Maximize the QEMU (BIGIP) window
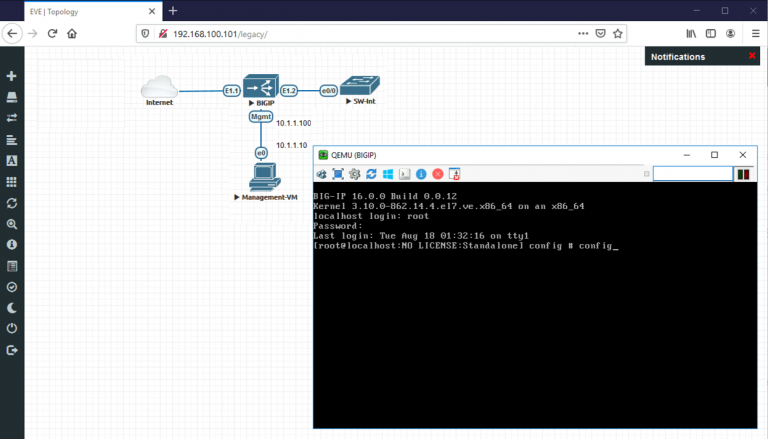The height and width of the screenshot is (439, 768). coord(715,155)
